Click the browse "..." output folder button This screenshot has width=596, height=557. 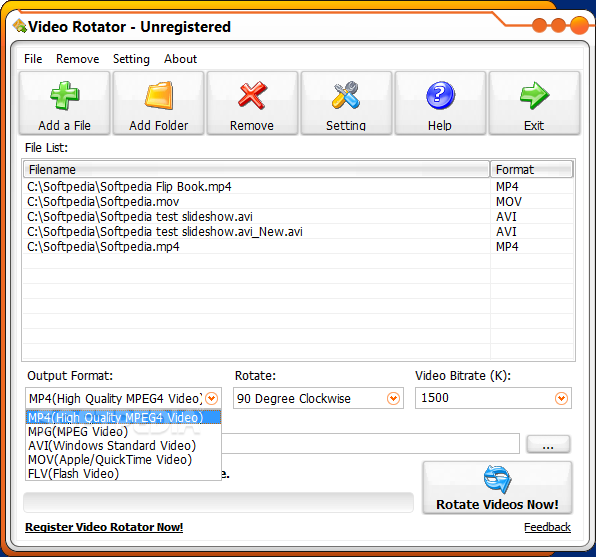(x=548, y=444)
